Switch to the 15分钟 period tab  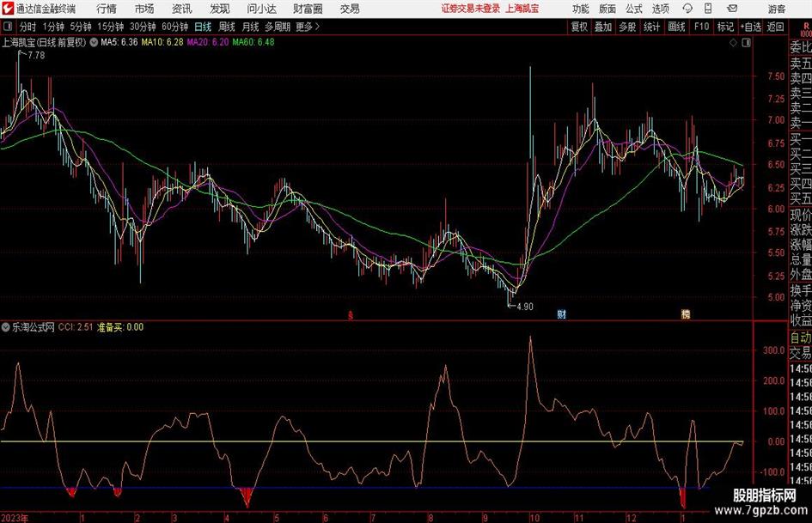pyautogui.click(x=111, y=27)
